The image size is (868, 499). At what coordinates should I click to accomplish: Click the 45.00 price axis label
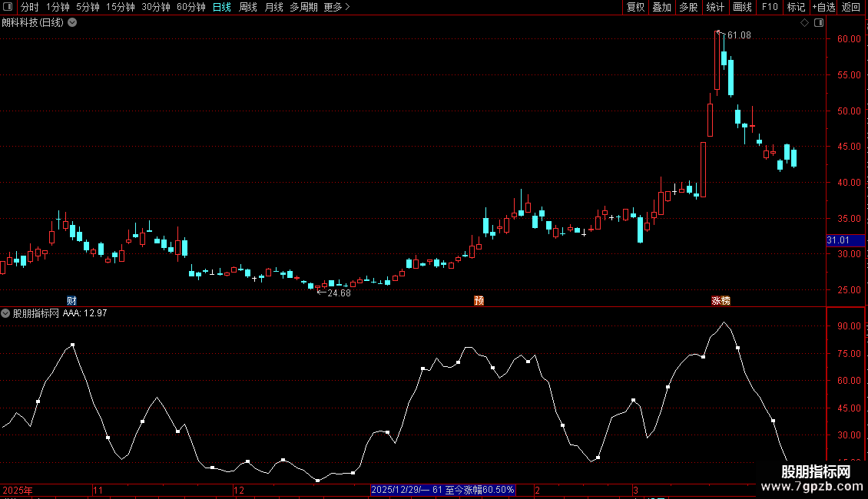pyautogui.click(x=849, y=147)
